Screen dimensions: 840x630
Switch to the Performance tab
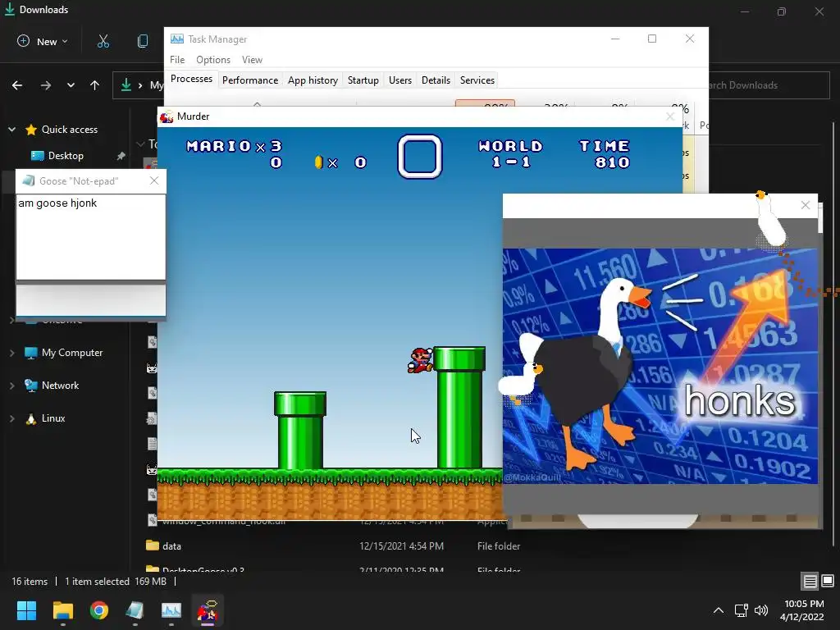point(250,80)
